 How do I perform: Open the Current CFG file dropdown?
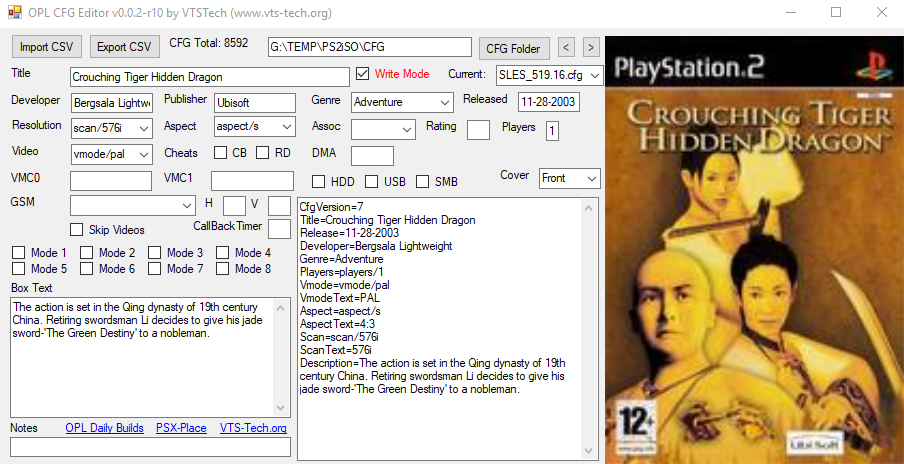(x=549, y=75)
